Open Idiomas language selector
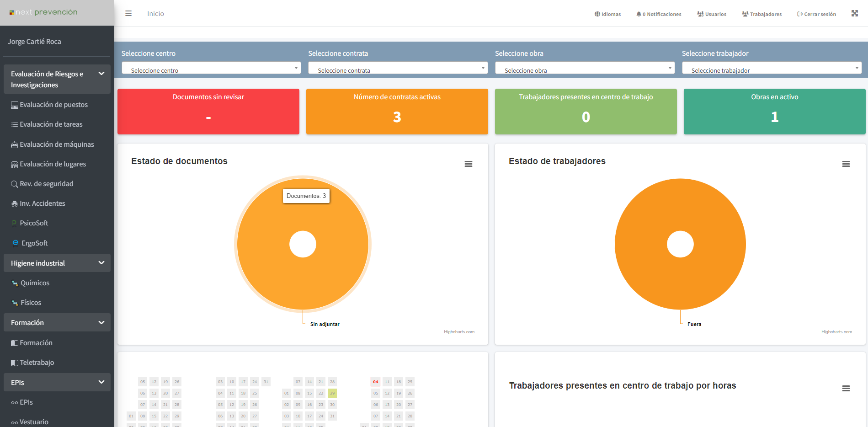This screenshot has height=427, width=868. click(x=607, y=14)
